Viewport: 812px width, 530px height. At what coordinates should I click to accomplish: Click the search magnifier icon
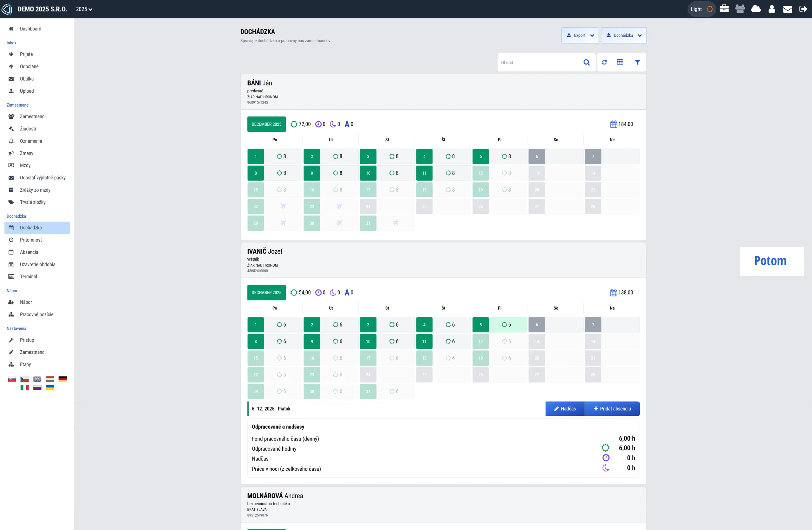coord(586,62)
